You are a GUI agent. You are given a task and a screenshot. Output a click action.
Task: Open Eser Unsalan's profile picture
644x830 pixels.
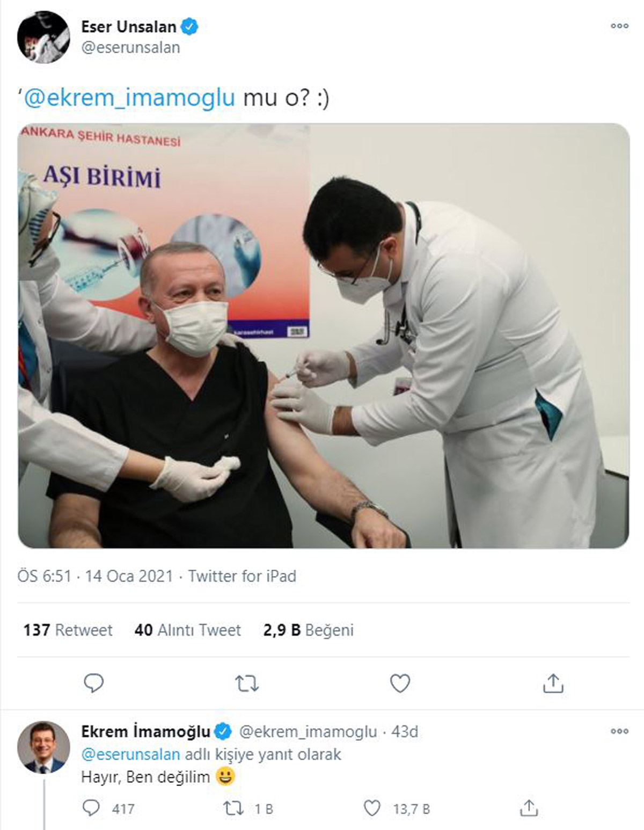tap(43, 37)
